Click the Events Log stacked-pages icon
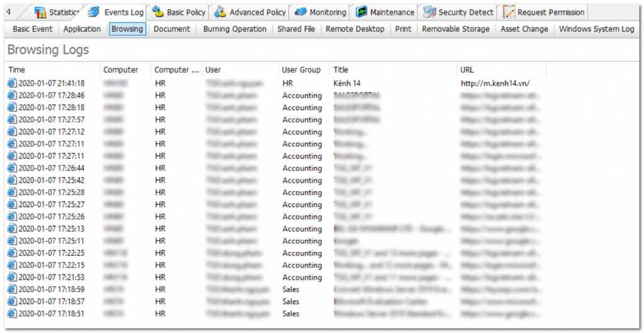Image resolution: width=644 pixels, height=333 pixels. click(94, 13)
